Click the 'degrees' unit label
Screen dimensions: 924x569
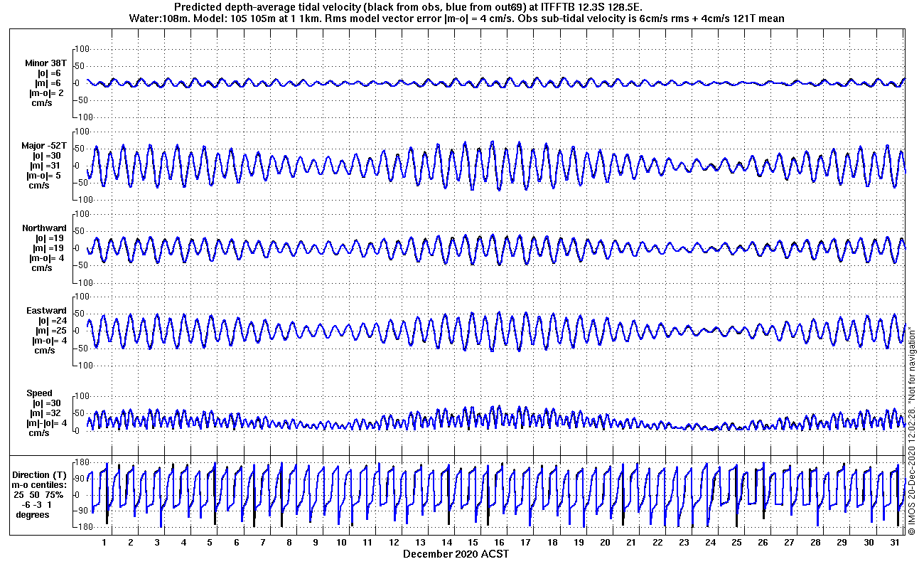[33, 515]
